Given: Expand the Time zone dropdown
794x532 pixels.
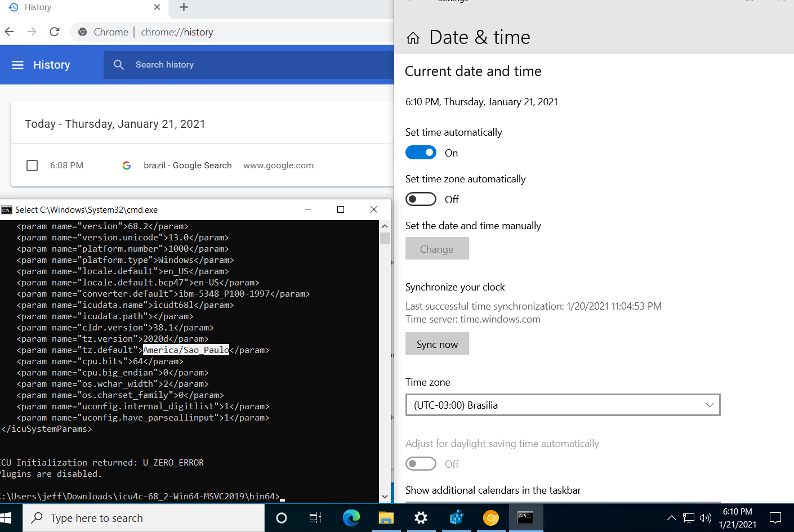Looking at the screenshot, I should pyautogui.click(x=563, y=405).
